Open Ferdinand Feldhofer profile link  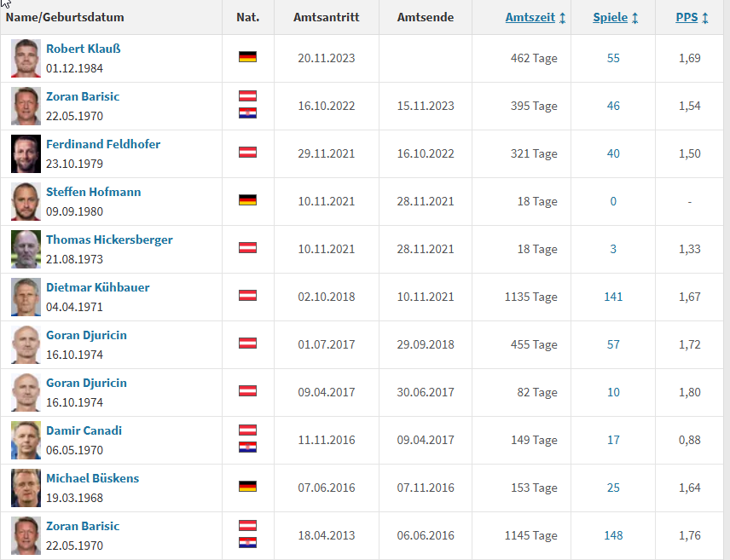click(103, 144)
